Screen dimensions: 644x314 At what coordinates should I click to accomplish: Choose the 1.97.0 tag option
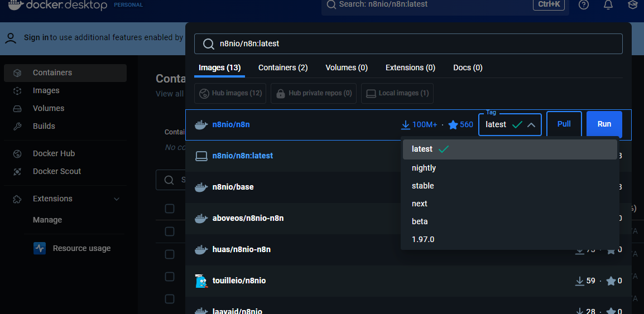pyautogui.click(x=510, y=239)
